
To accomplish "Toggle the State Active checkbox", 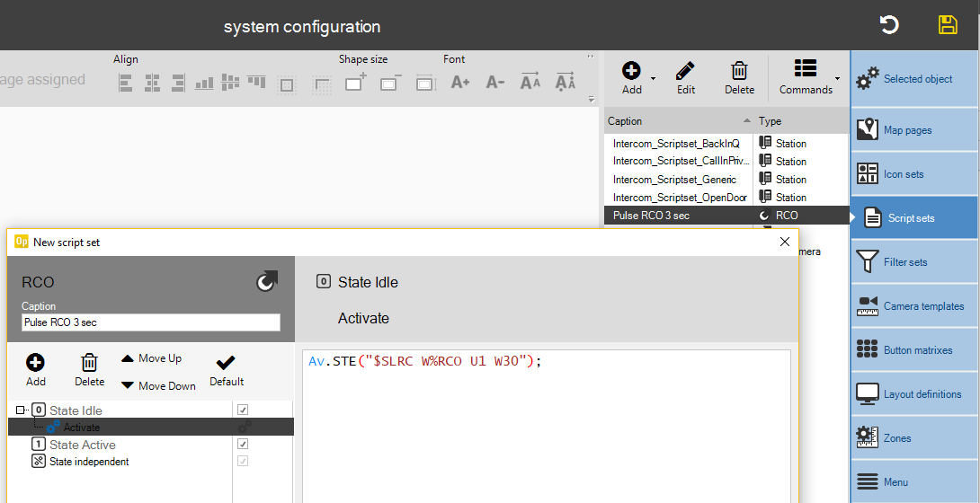I will pyautogui.click(x=243, y=445).
